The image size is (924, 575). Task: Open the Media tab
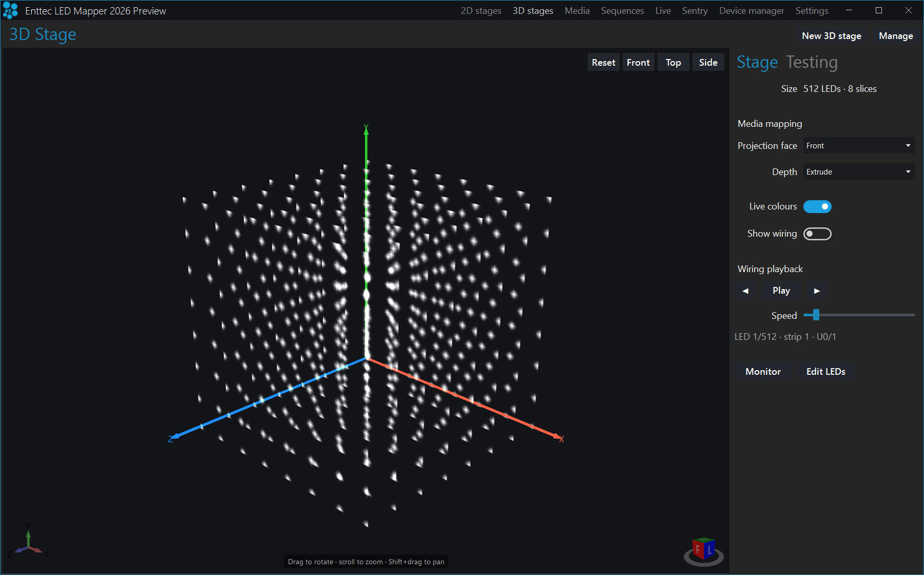(577, 11)
